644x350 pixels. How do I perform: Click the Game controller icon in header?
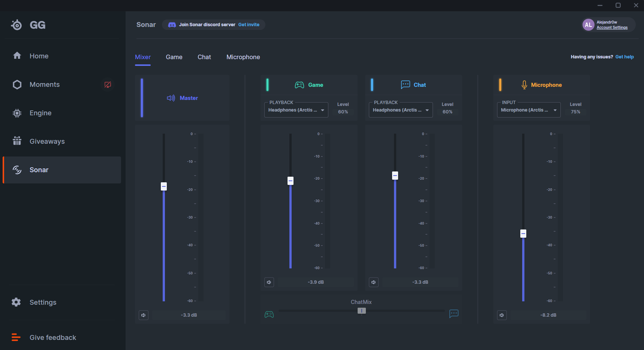(300, 85)
